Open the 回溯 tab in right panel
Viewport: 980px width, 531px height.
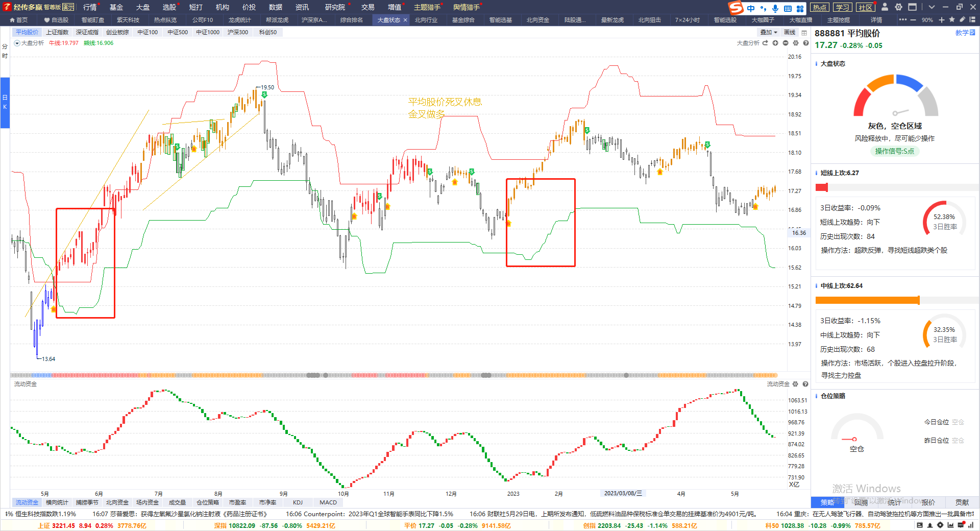pos(861,502)
